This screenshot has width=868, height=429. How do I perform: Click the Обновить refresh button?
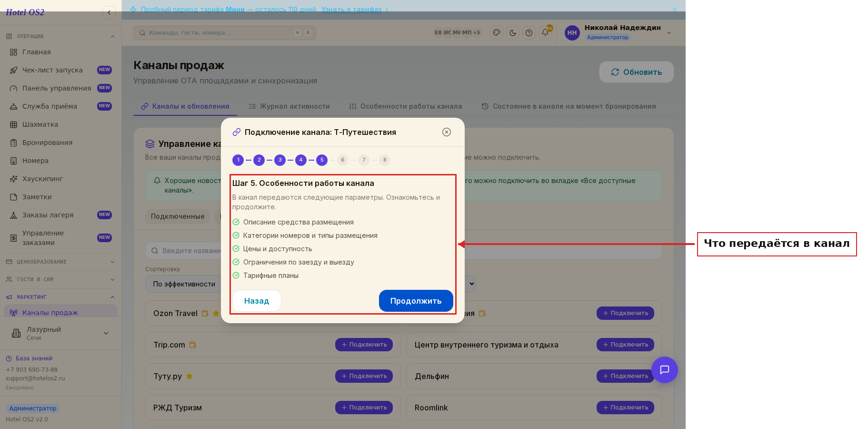(637, 72)
